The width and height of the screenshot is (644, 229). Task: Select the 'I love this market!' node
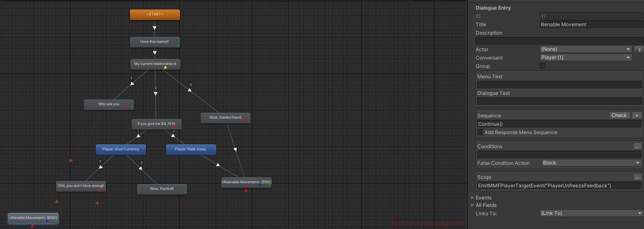(x=155, y=42)
